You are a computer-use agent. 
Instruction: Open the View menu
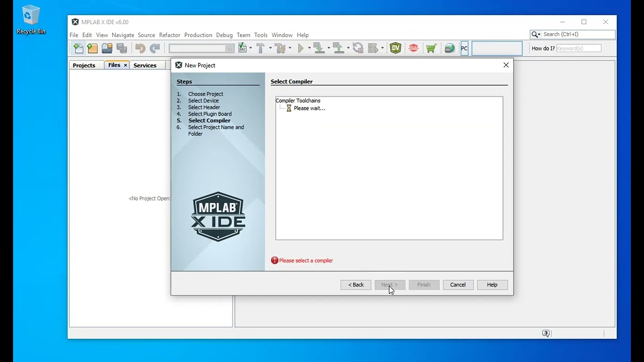tap(102, 35)
